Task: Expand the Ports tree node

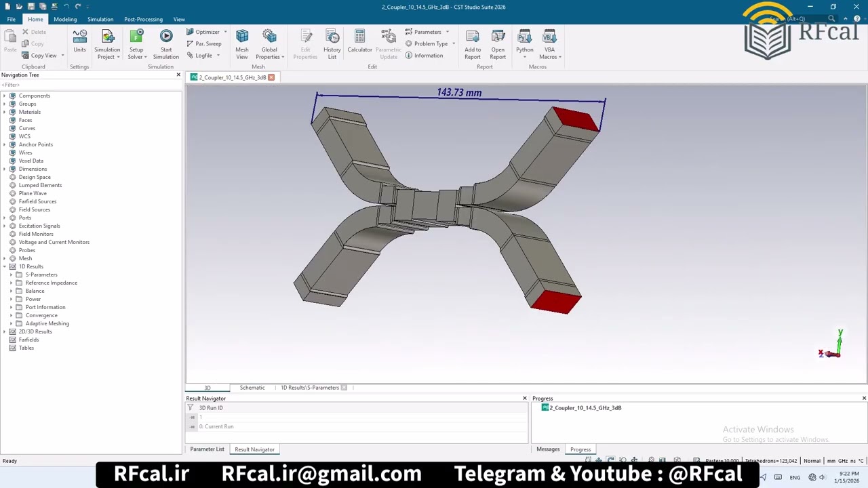Action: pyautogui.click(x=5, y=218)
